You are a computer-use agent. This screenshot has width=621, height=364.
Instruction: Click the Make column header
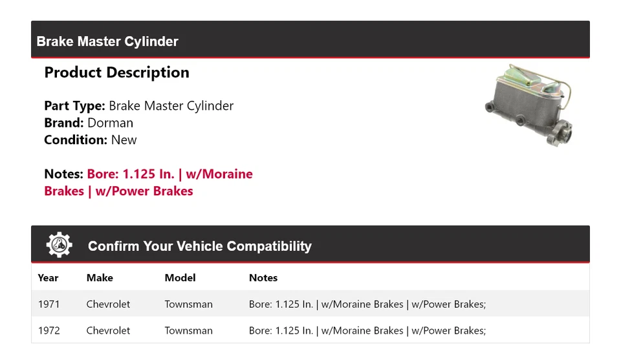(100, 278)
